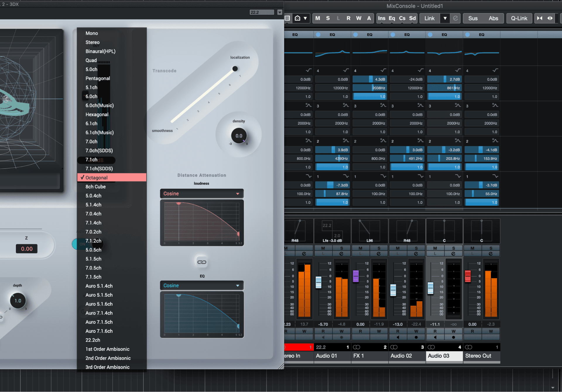
Task: Select Binaural(HPL) output format
Action: [100, 51]
